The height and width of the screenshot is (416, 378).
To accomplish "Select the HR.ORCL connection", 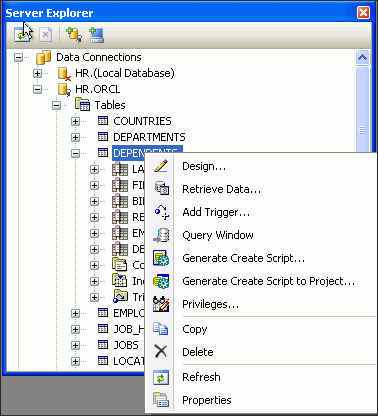I will point(97,89).
